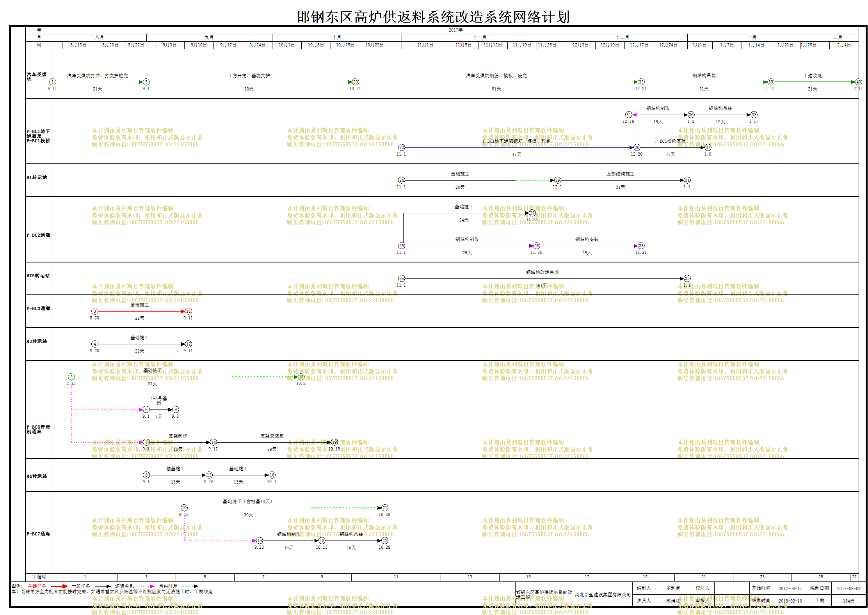Image resolution: width=868 pixels, height=615 pixels.
Task: Click the 上部结构施工 task label
Action: click(621, 174)
